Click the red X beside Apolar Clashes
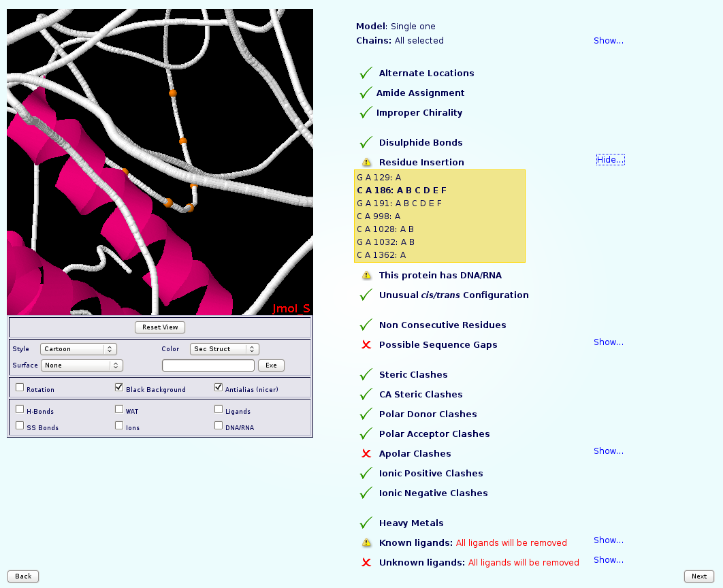723x588 pixels. click(366, 454)
